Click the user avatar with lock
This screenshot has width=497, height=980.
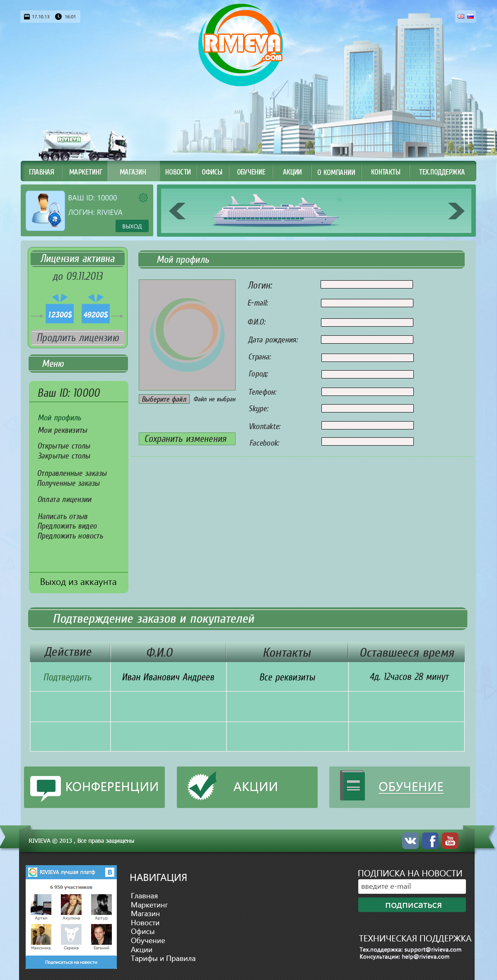(45, 211)
